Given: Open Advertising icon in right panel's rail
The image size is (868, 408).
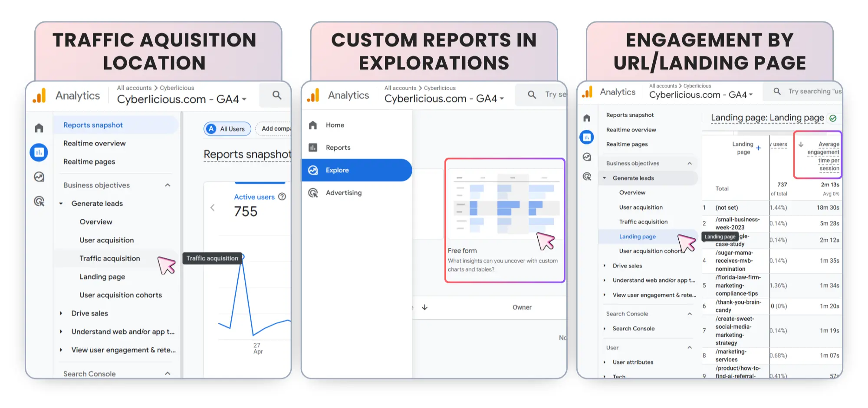Looking at the screenshot, I should pyautogui.click(x=587, y=177).
